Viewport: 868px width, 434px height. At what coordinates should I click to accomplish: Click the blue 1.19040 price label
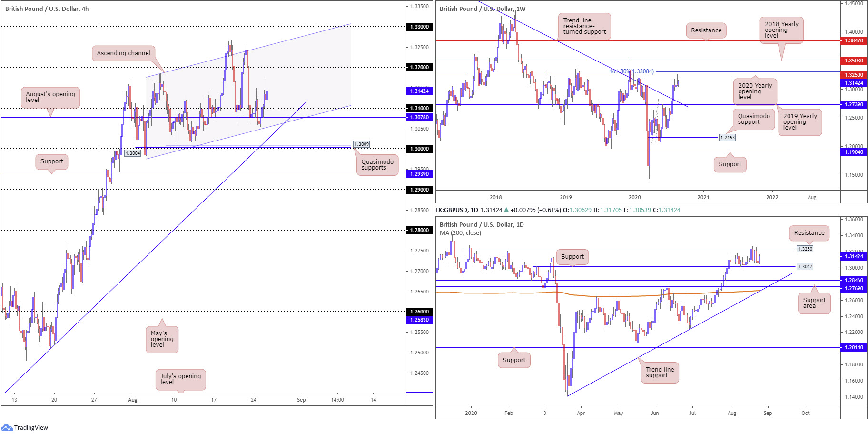(x=854, y=152)
